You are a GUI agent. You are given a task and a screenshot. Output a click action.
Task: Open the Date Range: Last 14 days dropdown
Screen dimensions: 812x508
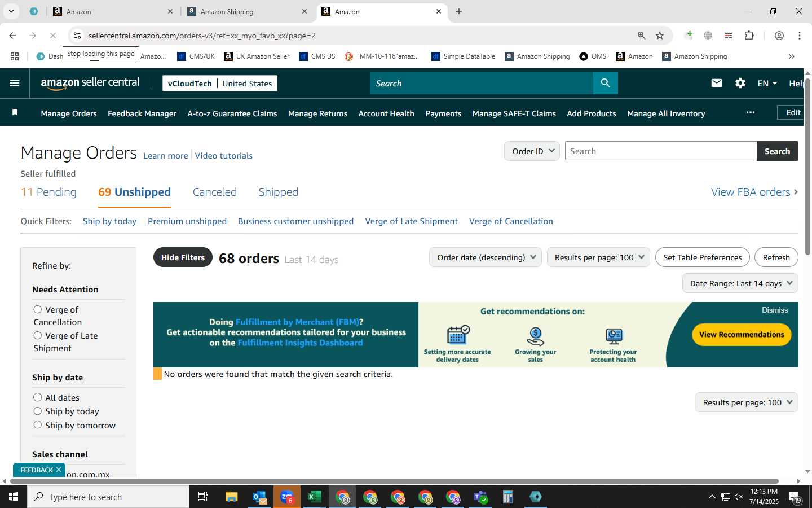click(740, 283)
